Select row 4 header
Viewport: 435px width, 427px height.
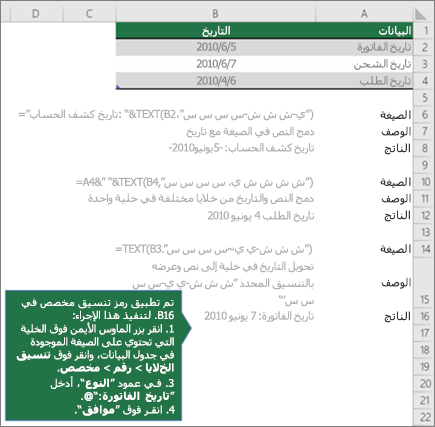[423, 81]
